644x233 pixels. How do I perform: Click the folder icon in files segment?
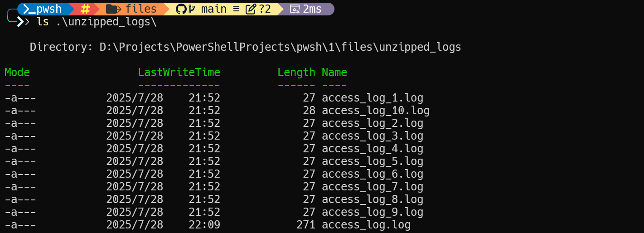(113, 9)
